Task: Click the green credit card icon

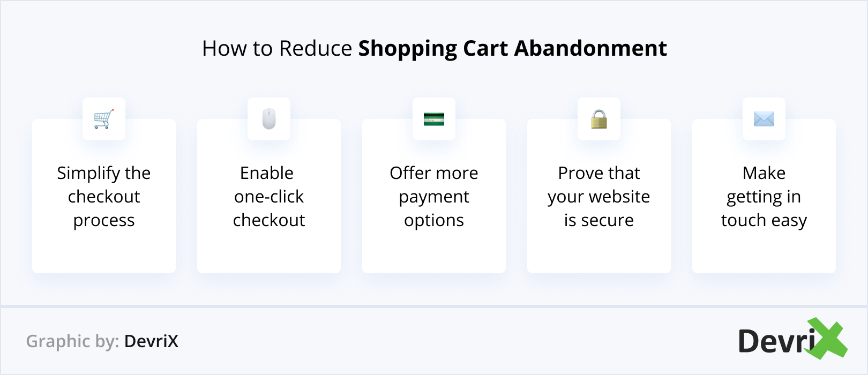Action: [434, 119]
